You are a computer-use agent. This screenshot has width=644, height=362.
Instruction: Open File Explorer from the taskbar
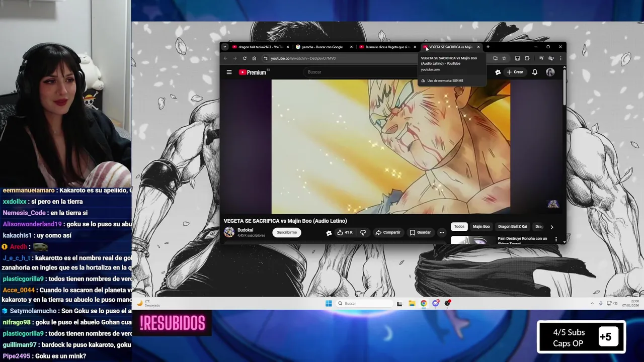412,303
